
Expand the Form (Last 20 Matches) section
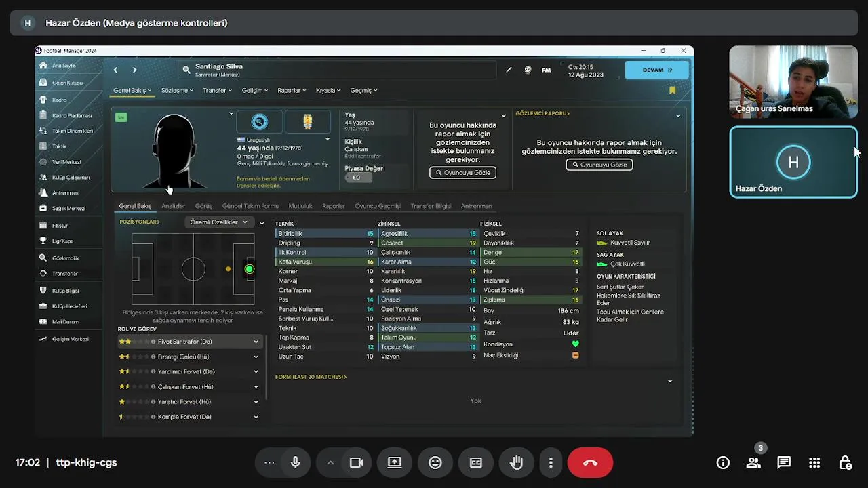tap(670, 381)
